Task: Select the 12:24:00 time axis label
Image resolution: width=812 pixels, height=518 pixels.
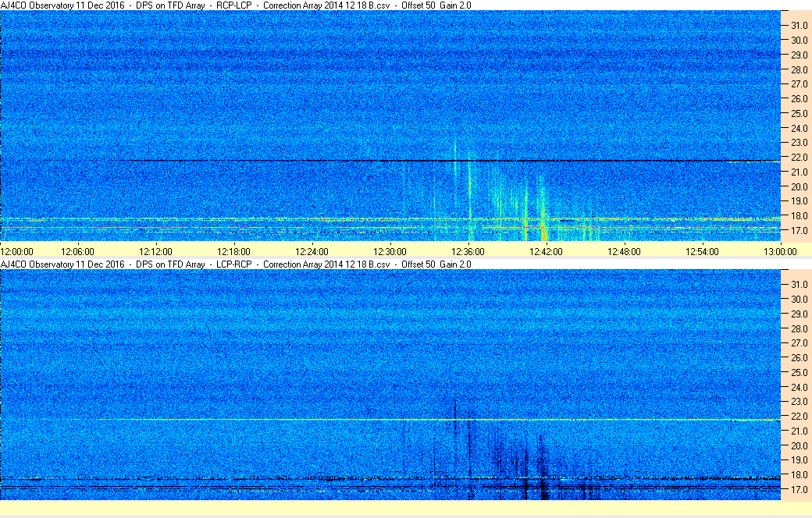Action: click(312, 251)
